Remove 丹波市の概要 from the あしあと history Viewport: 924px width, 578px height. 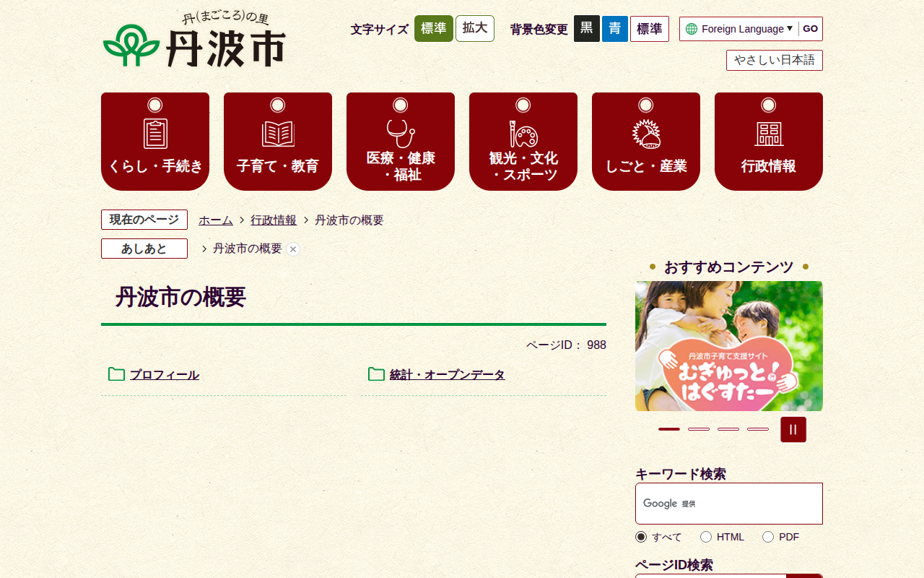[292, 249]
